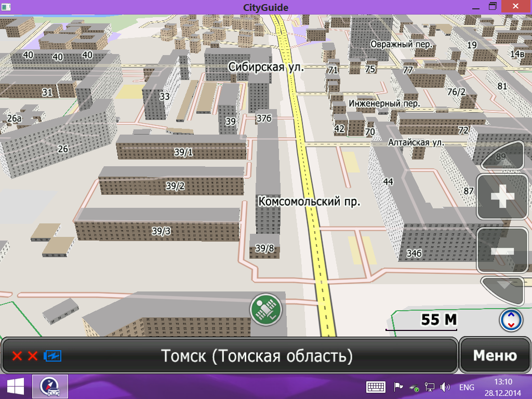Click the green GPS satellite marker
Image resolution: width=532 pixels, height=399 pixels.
(x=265, y=309)
